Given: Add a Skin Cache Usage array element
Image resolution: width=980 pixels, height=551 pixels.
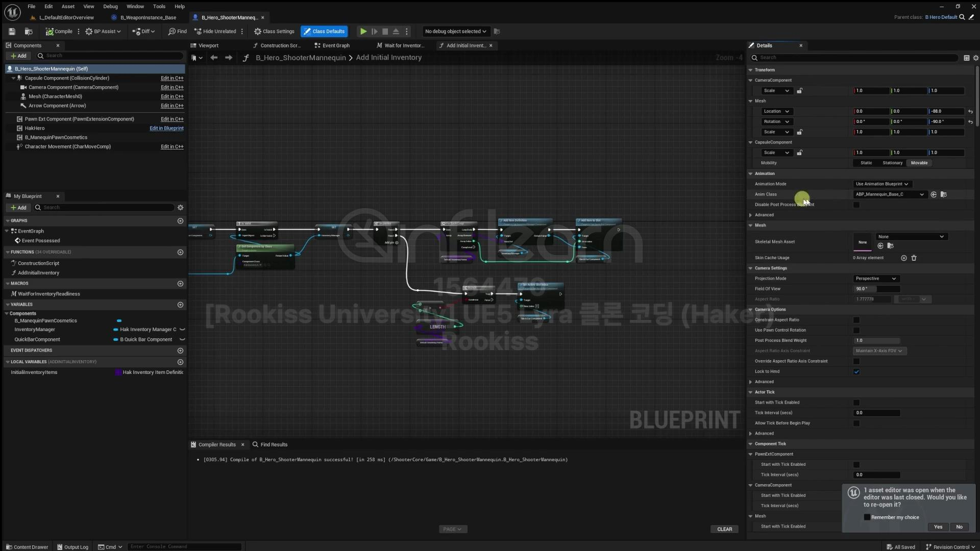Looking at the screenshot, I should point(903,258).
